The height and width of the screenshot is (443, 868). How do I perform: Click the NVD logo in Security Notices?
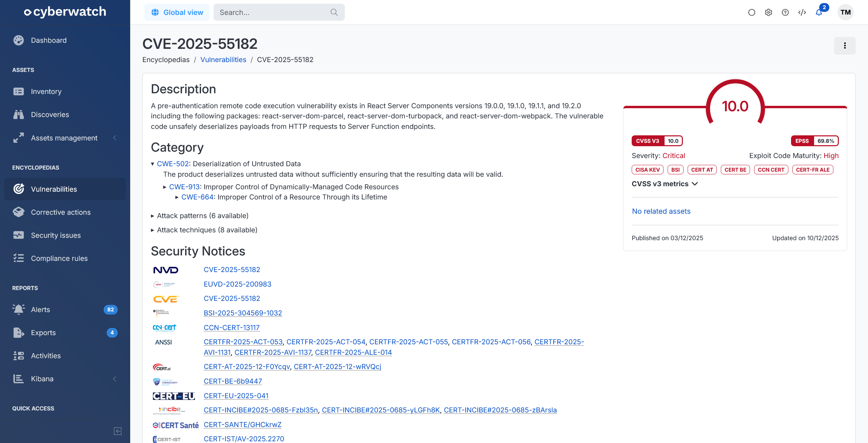point(166,270)
